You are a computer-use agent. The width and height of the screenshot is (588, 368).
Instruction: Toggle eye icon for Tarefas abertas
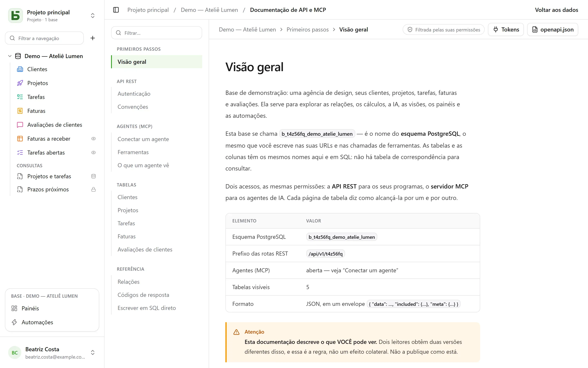(93, 152)
